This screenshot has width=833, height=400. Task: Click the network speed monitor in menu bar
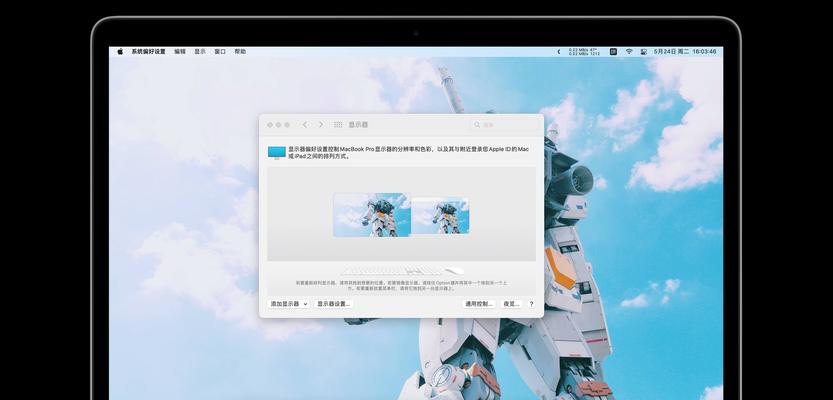click(x=584, y=52)
